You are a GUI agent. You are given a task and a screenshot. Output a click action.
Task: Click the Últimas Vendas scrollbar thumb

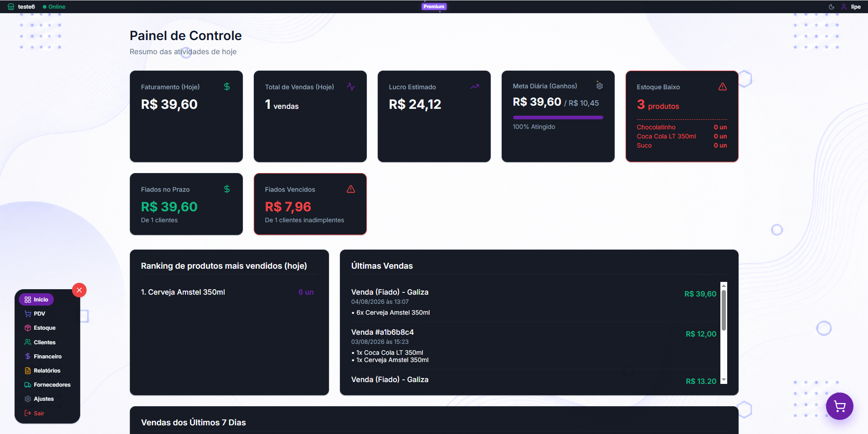point(724,310)
